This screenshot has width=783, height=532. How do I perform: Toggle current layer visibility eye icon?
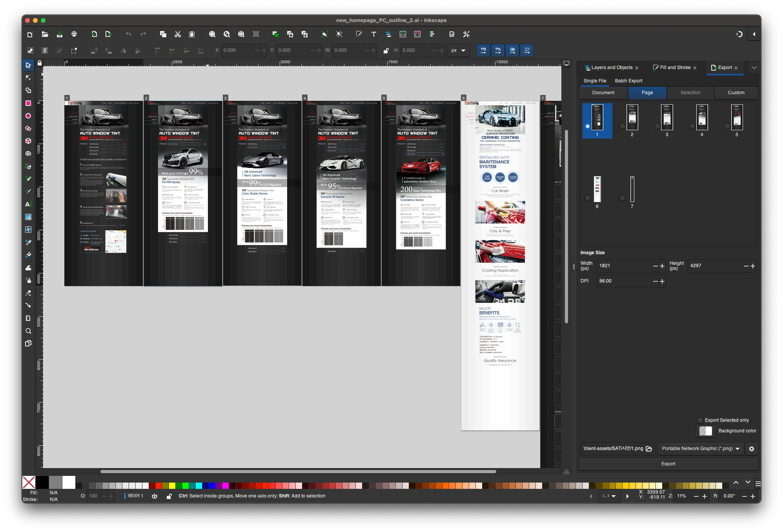[155, 496]
